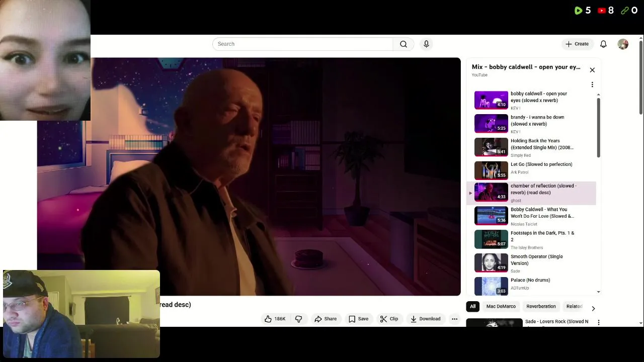
Task: Click the green play counter icon
Action: coord(578,11)
